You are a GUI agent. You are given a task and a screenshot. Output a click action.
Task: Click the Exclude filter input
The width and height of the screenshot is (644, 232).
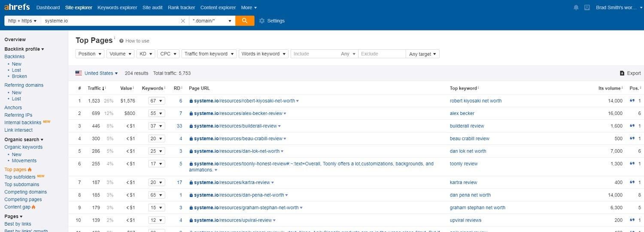point(382,54)
